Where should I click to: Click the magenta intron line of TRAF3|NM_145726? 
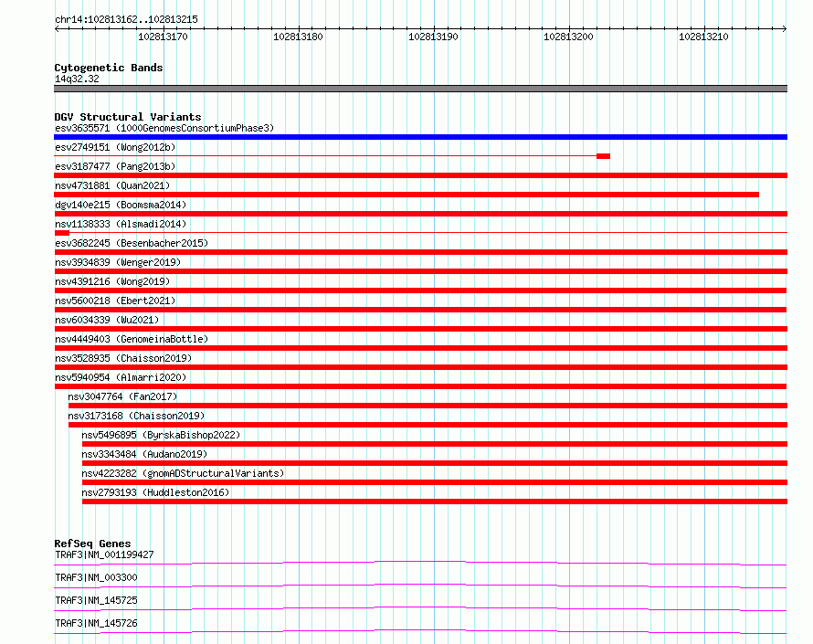pyautogui.click(x=420, y=631)
